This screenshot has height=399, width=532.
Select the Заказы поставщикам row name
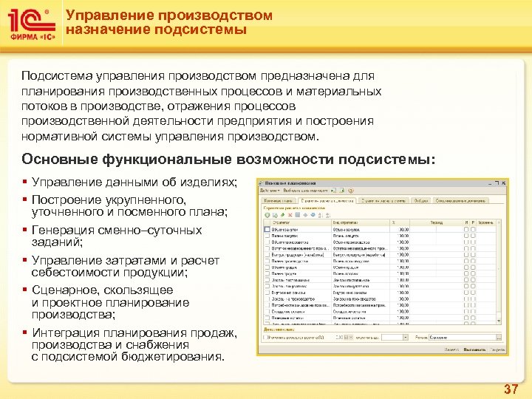[x=290, y=280]
